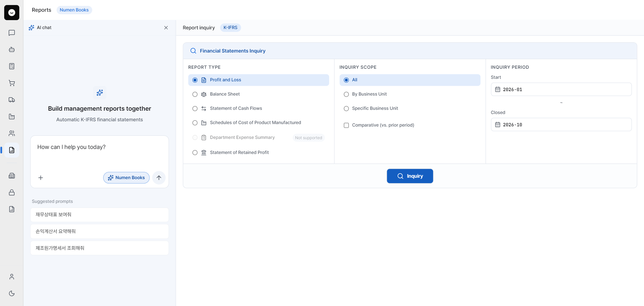Open the delivery truck sidebar icon
The width and height of the screenshot is (644, 306).
[x=12, y=100]
